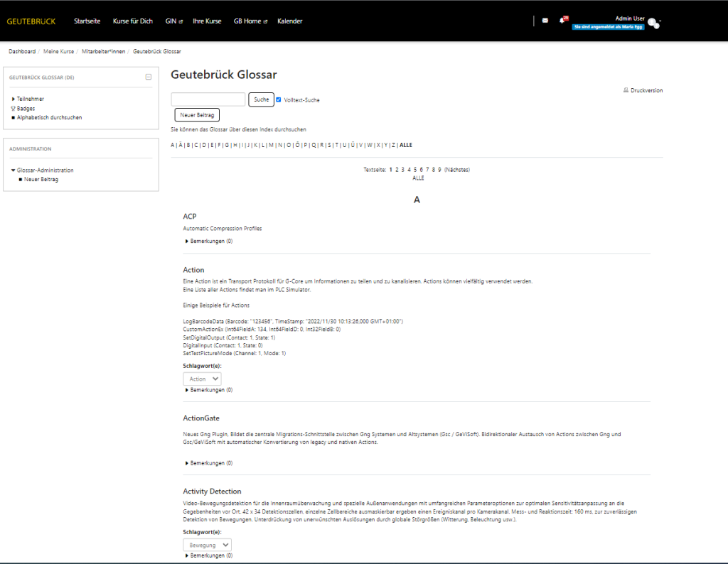
Task: Select Neuer Beitrag in Administration block
Action: pos(41,180)
